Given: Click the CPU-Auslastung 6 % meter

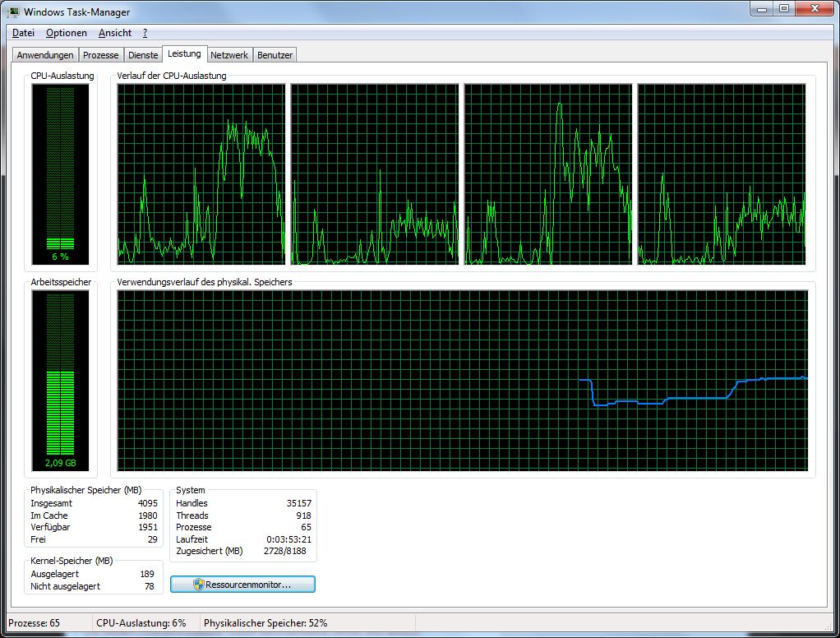Looking at the screenshot, I should pyautogui.click(x=61, y=174).
